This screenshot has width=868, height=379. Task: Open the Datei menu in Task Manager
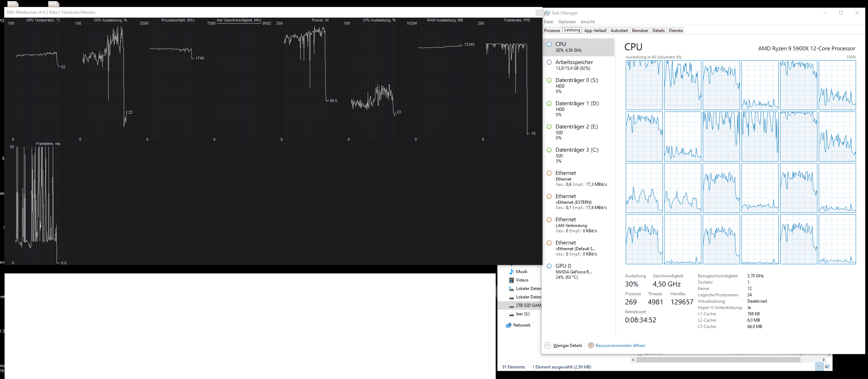click(548, 22)
